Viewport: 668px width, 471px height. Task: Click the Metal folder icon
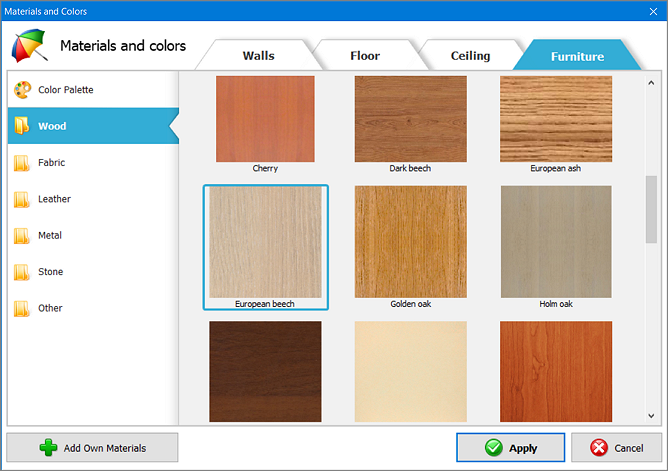point(22,236)
